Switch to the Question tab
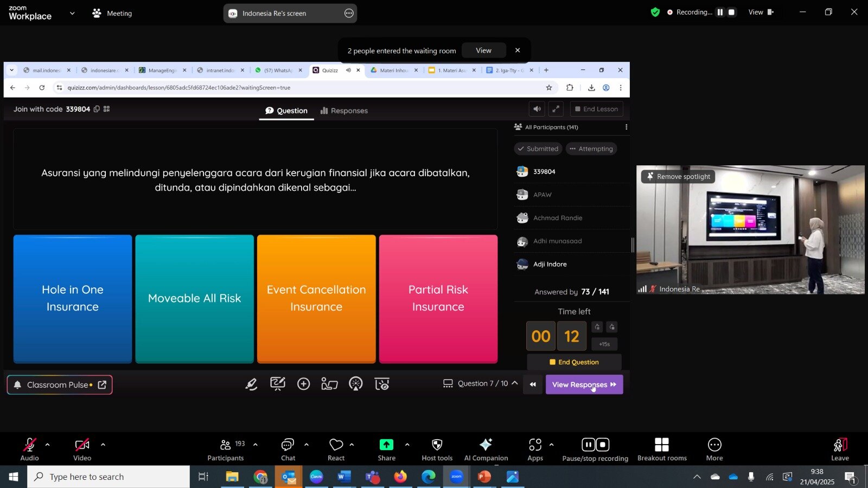The width and height of the screenshot is (868, 488). [x=286, y=111]
